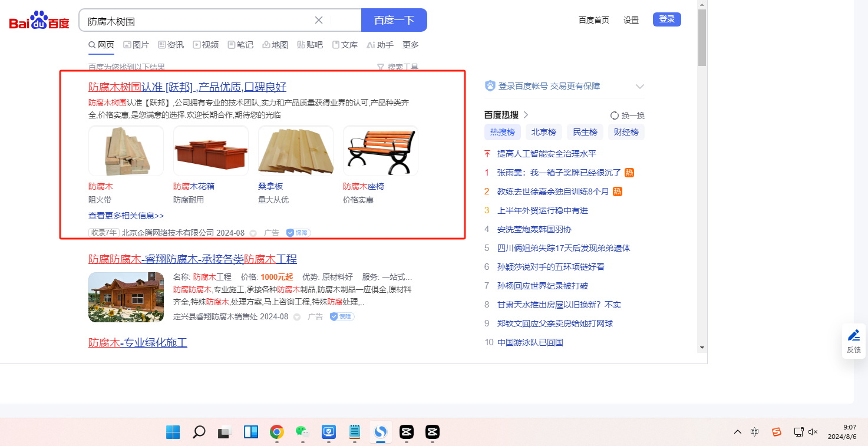The image size is (868, 446).
Task: Click the blue 登录 button
Action: pos(667,19)
